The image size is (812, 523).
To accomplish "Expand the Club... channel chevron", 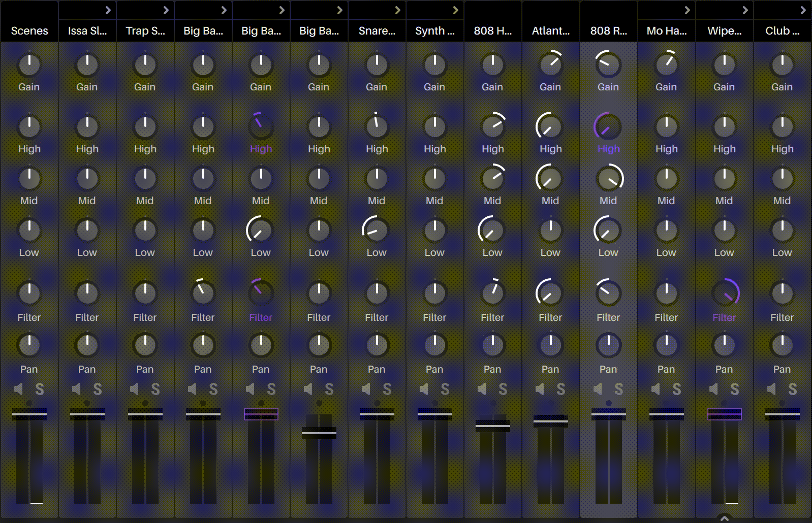I will pyautogui.click(x=803, y=10).
